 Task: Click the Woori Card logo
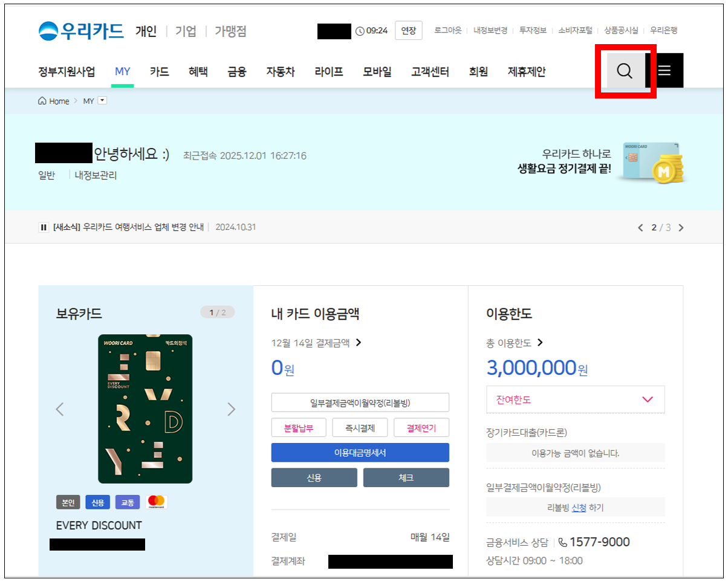pyautogui.click(x=82, y=30)
